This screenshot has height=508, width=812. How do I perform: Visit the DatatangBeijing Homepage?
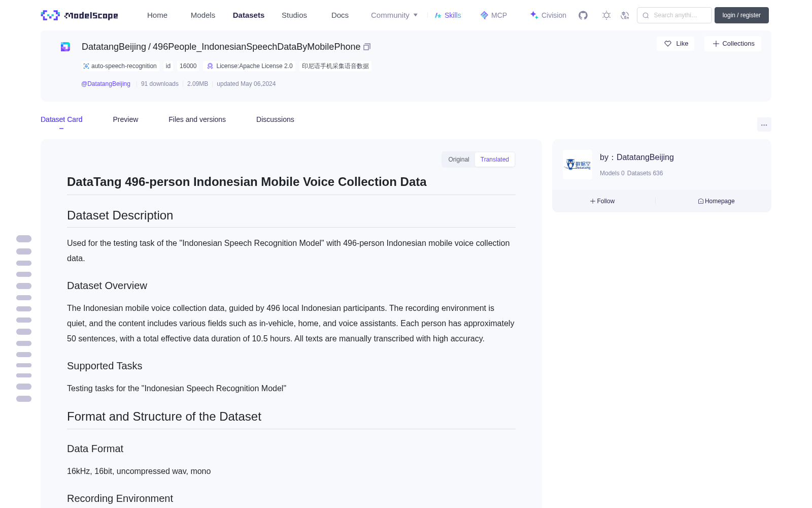click(x=716, y=201)
